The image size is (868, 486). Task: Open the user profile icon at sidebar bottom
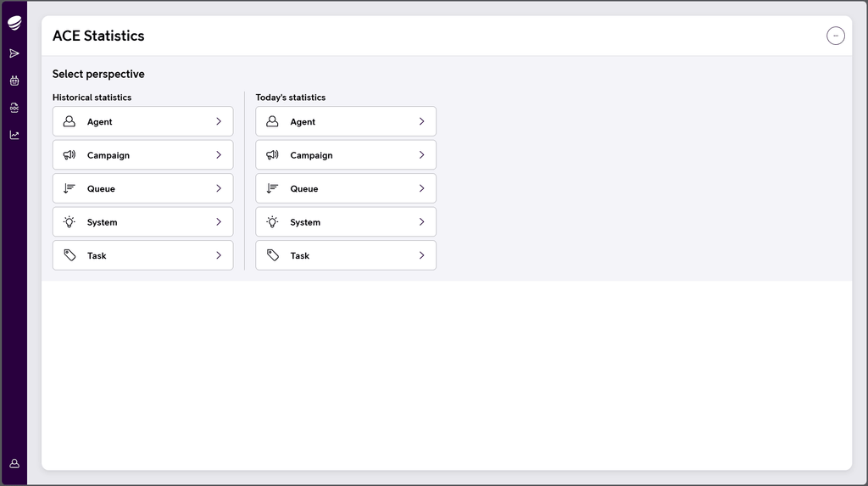pyautogui.click(x=14, y=463)
